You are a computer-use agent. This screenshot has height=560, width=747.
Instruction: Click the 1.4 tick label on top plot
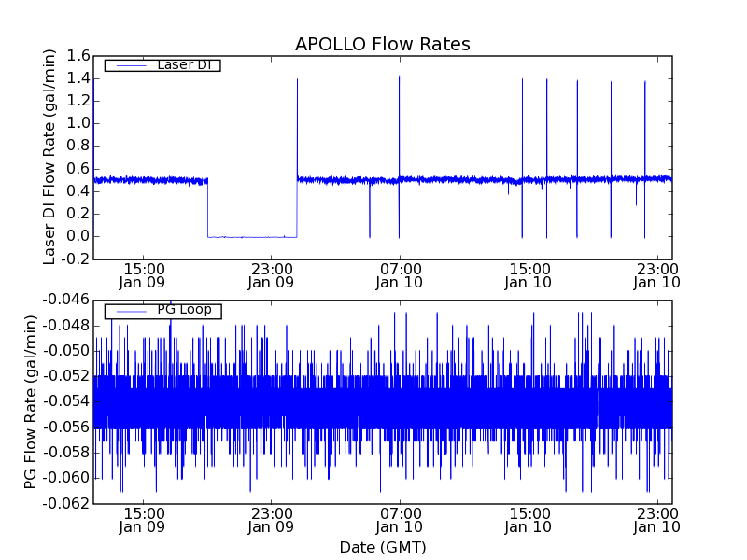click(78, 78)
